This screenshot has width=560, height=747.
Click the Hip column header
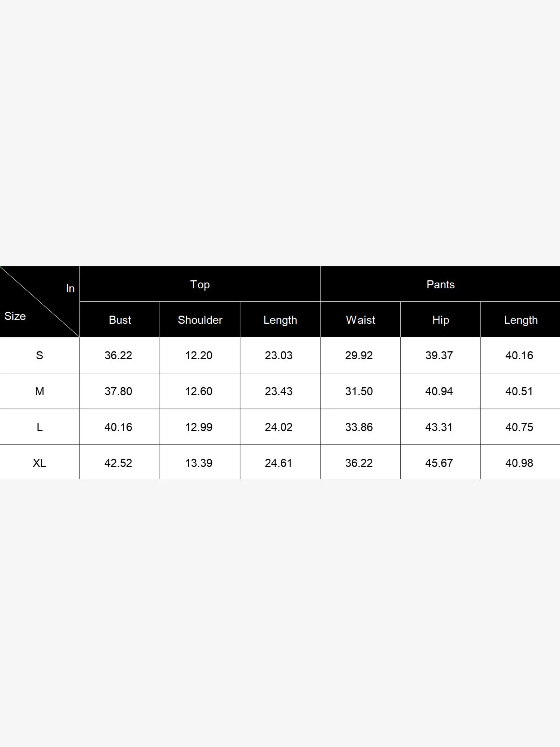[x=441, y=320]
